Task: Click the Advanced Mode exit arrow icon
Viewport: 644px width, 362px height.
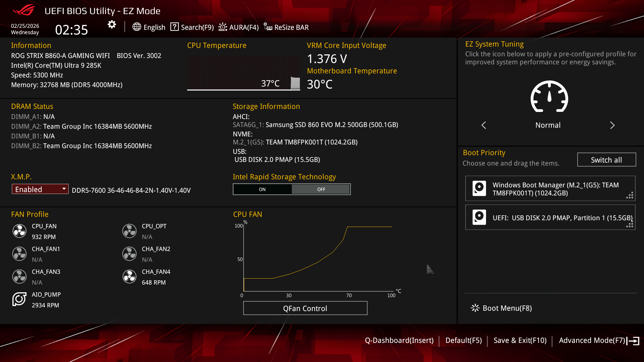Action: (x=634, y=341)
